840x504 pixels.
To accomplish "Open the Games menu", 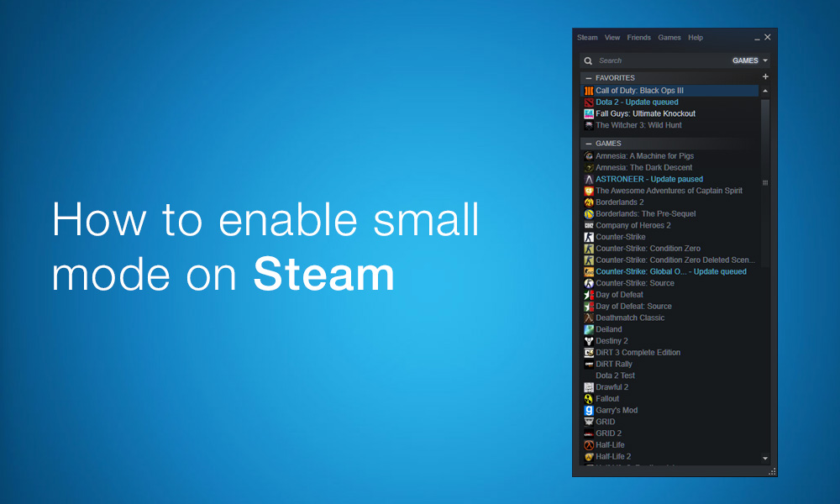I will coord(669,38).
